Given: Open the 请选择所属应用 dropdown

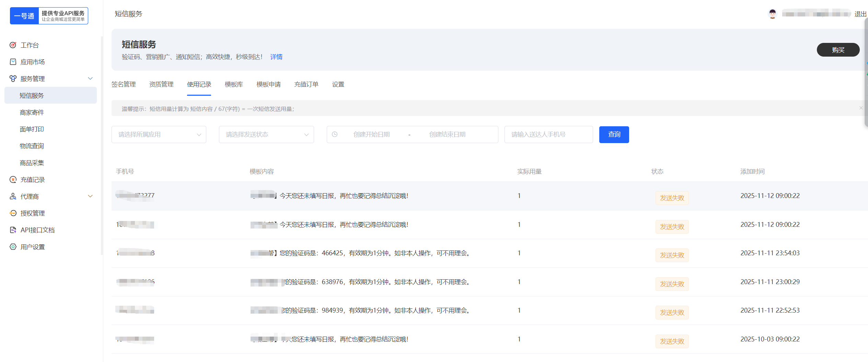Looking at the screenshot, I should click(159, 135).
